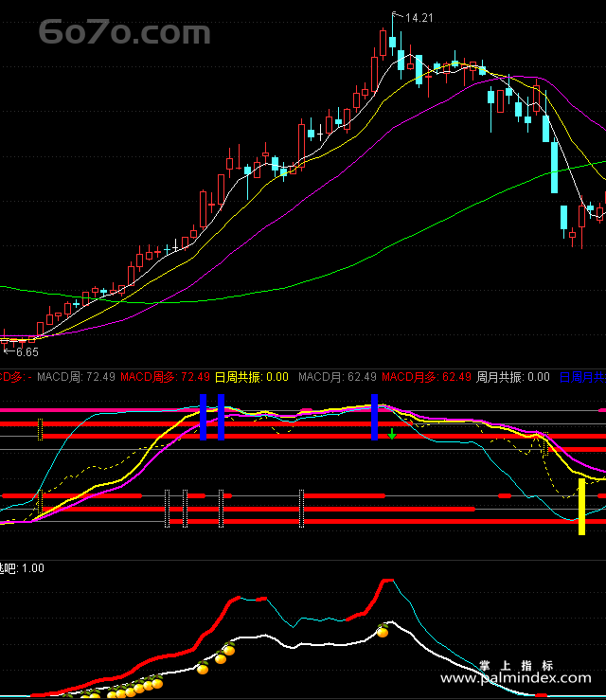Select the yellow vertical bar signal marker
606x700 pixels.
[x=582, y=507]
